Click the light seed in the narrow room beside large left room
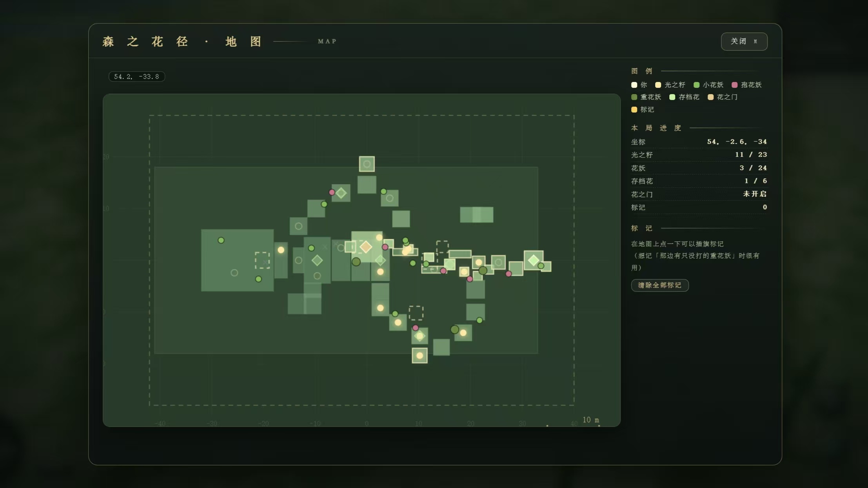 [281, 250]
